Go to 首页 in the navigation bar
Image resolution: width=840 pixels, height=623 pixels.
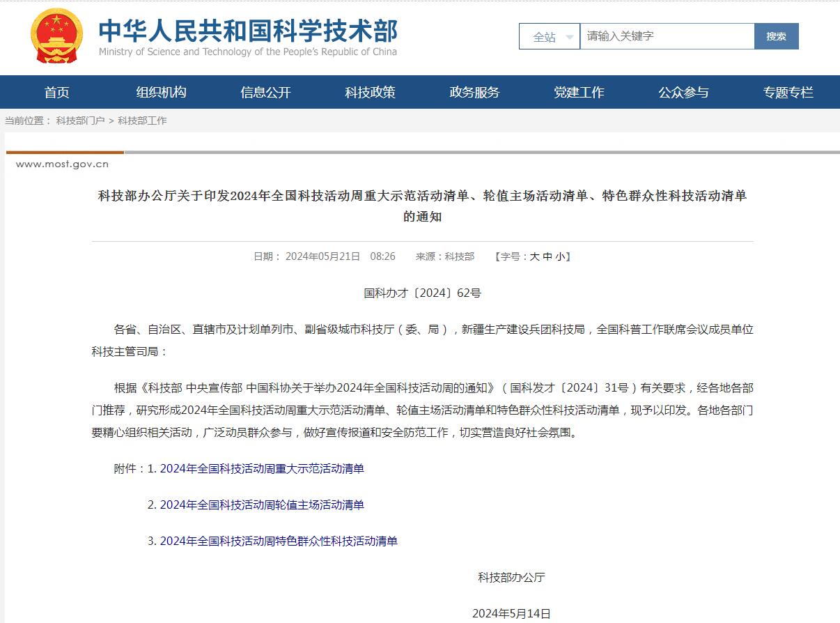(x=57, y=93)
